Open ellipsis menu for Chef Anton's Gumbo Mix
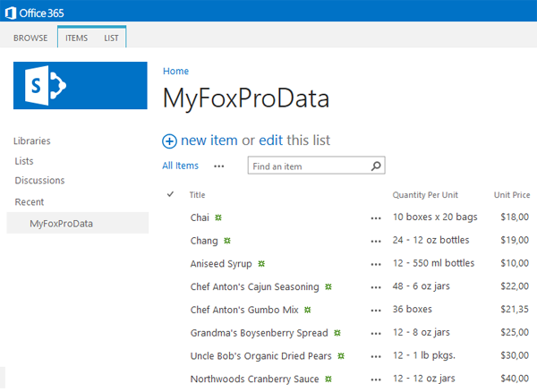This screenshot has height=392, width=537. tap(375, 310)
